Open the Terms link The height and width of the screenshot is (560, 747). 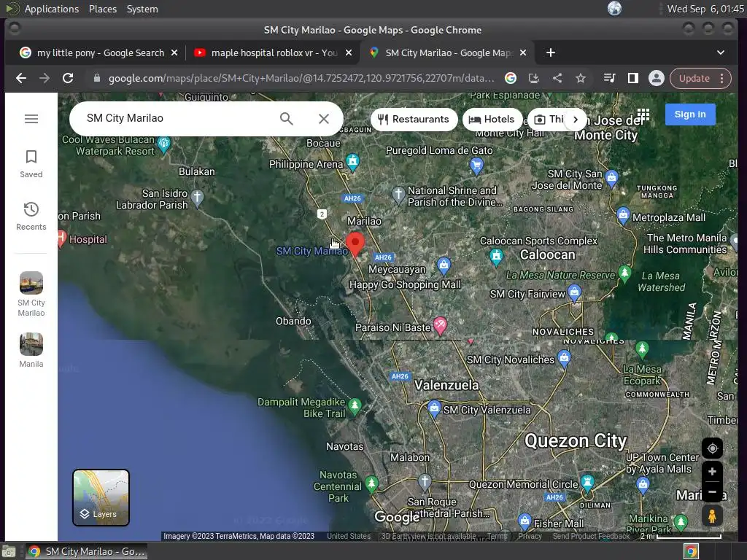pos(497,536)
